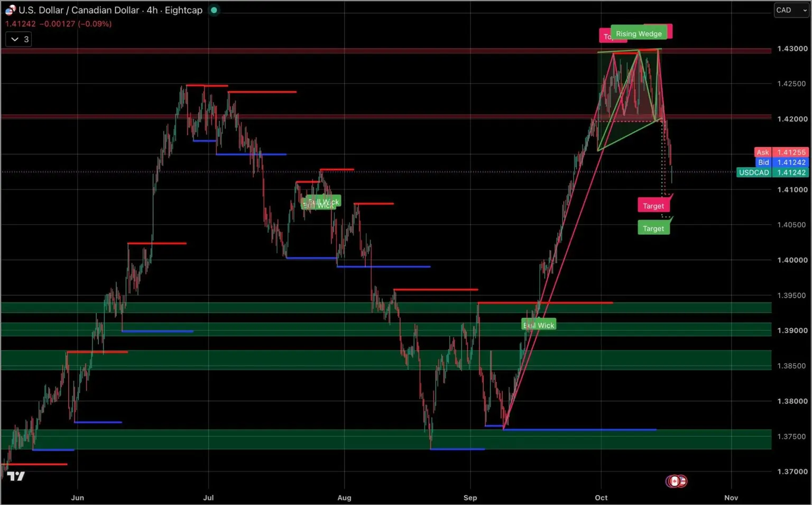Screen dimensions: 812x505
Task: Click the Oct label on time axis
Action: [601, 498]
